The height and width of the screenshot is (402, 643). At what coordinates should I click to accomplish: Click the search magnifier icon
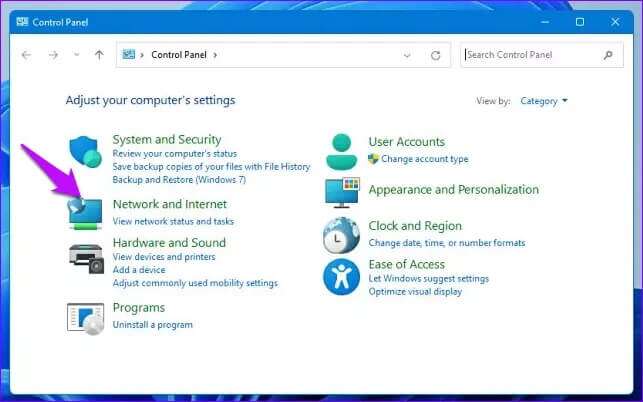pos(608,55)
